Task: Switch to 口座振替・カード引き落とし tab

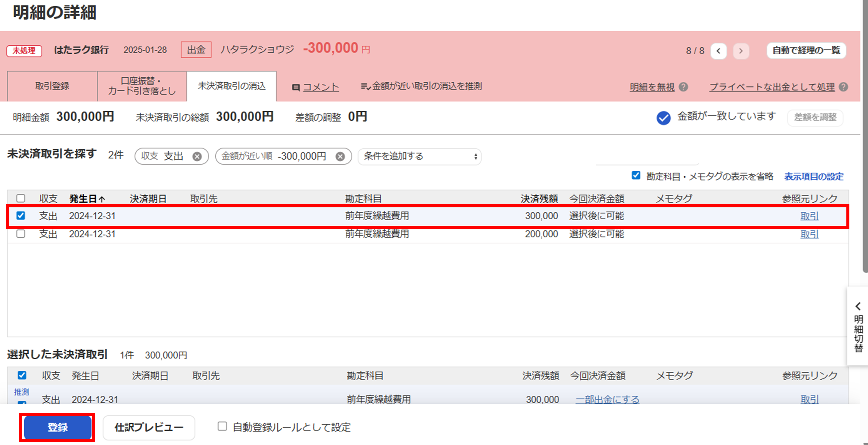Action: [142, 86]
